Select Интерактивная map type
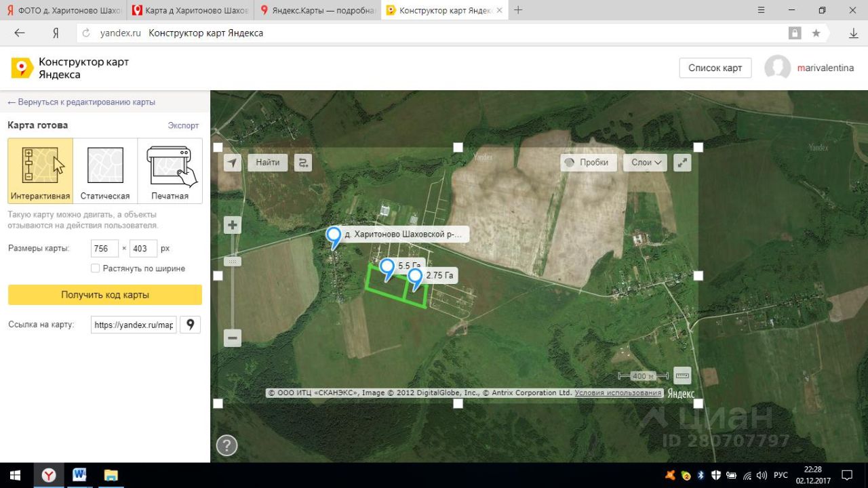 pyautogui.click(x=40, y=171)
